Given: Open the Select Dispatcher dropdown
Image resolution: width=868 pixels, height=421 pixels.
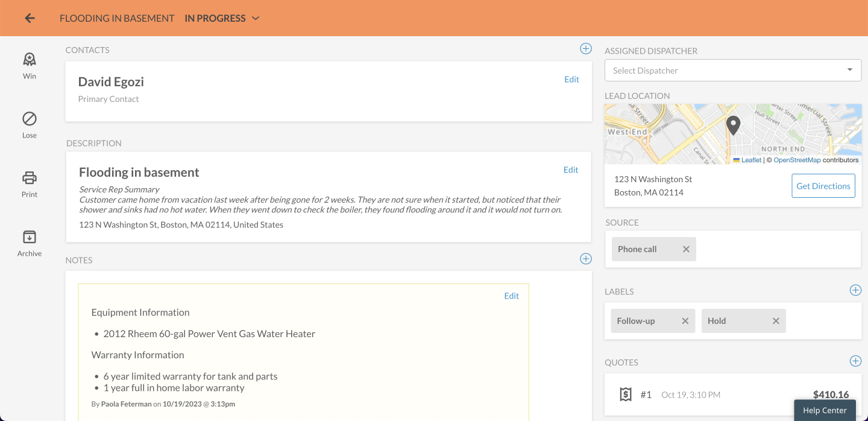Looking at the screenshot, I should pyautogui.click(x=732, y=70).
